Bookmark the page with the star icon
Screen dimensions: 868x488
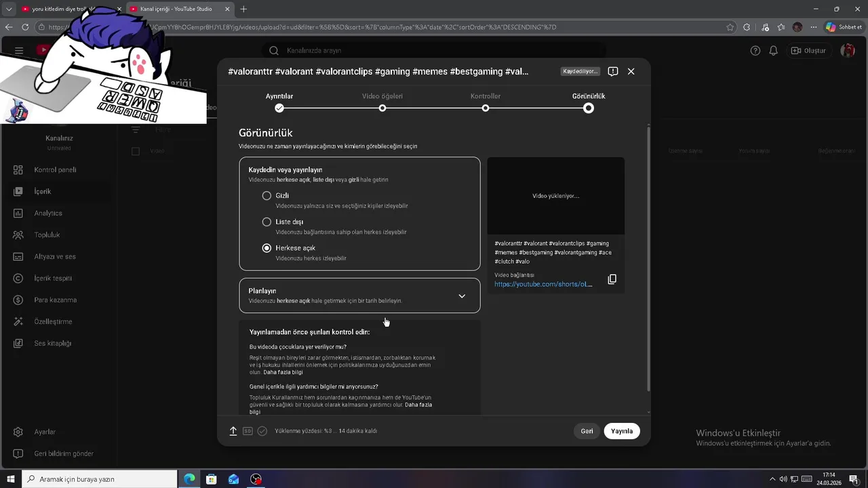730,27
